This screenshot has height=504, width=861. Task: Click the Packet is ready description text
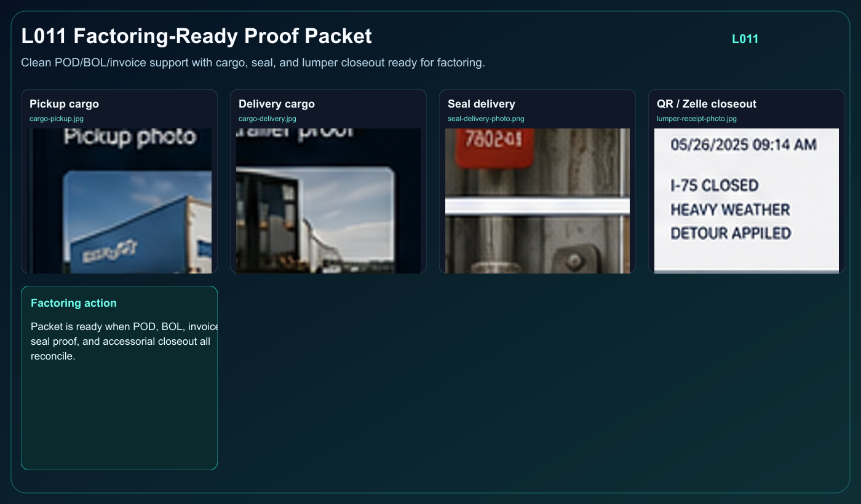coord(124,341)
